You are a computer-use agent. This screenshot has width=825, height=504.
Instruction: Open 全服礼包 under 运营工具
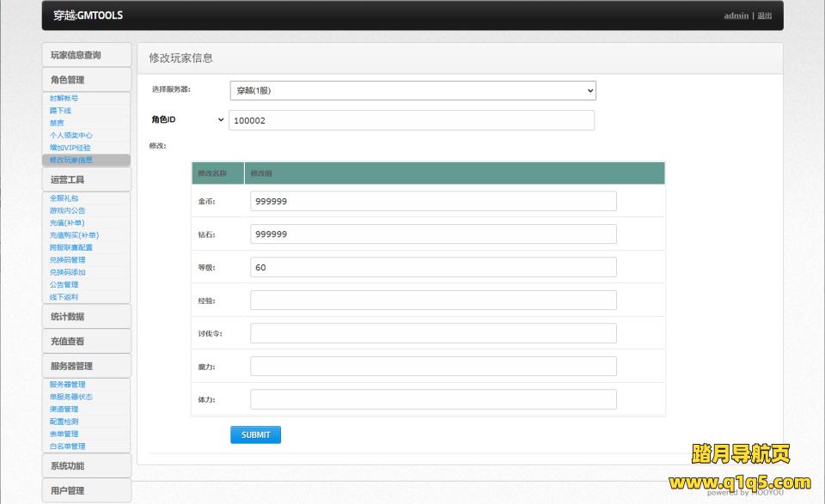click(64, 198)
